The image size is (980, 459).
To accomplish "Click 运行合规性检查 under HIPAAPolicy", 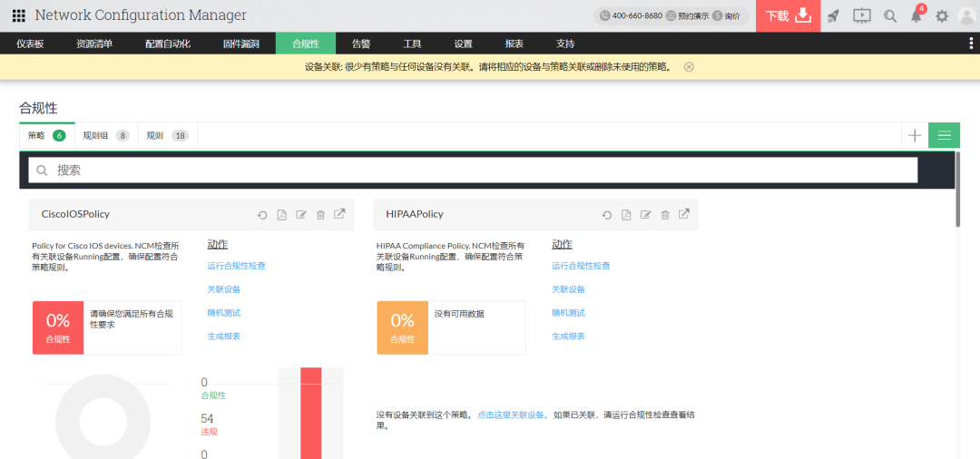I will 581,266.
